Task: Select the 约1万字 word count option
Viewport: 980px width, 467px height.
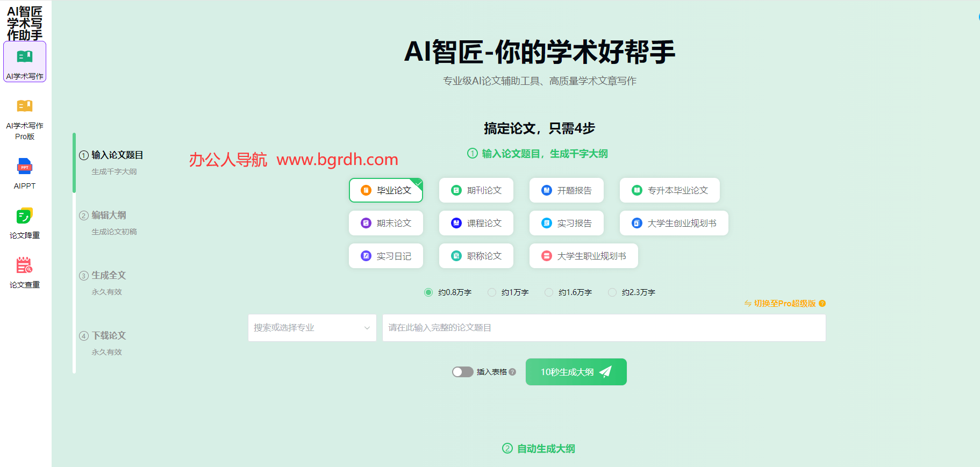Action: point(492,292)
